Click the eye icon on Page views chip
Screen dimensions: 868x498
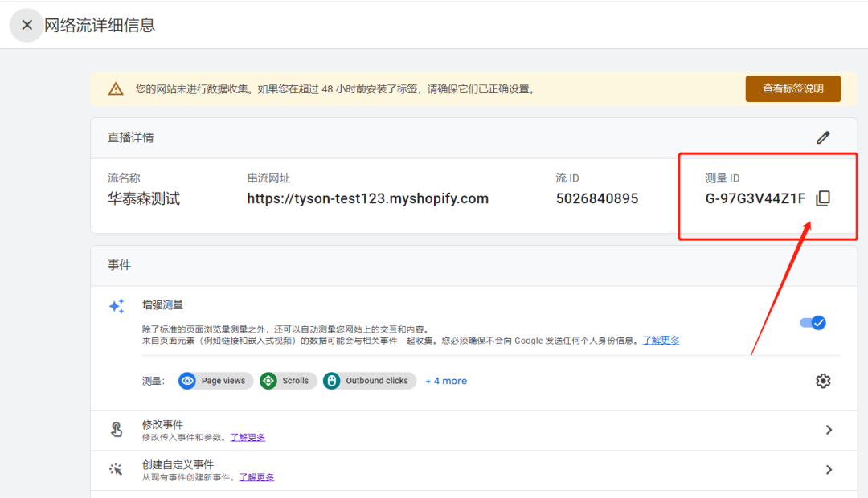pos(187,381)
